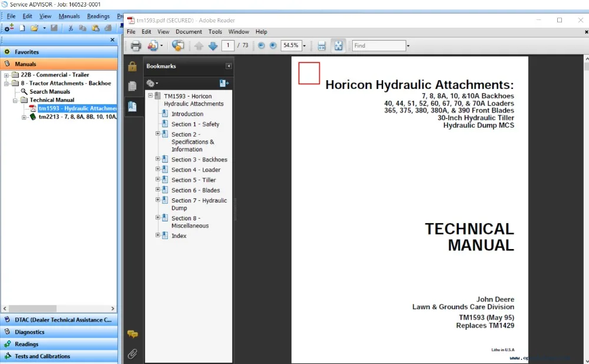This screenshot has width=589, height=364.
Task: Open the Diagnostics navigation section
Action: [29, 332]
